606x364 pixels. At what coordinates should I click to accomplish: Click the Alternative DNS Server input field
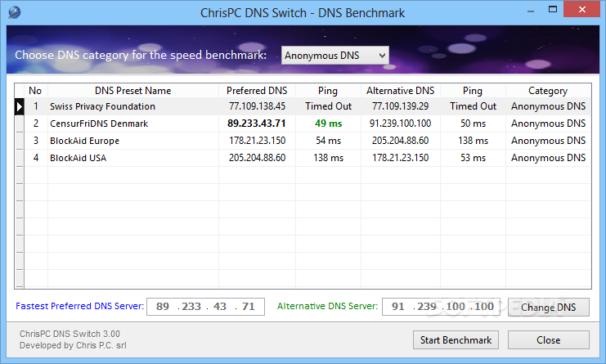click(441, 307)
